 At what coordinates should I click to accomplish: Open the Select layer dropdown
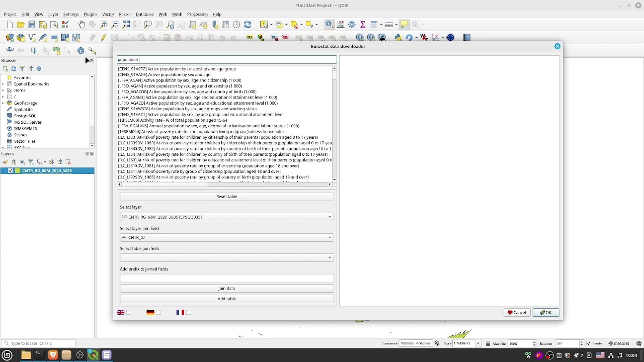226,217
